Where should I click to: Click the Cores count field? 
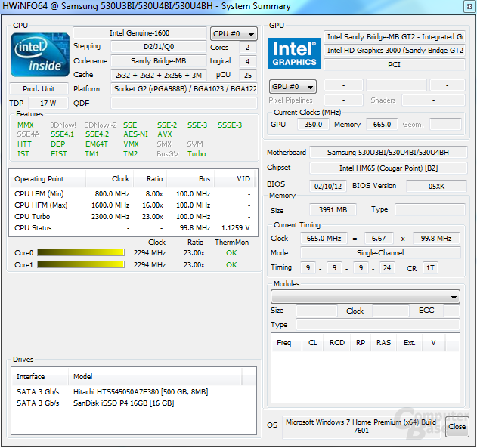tap(248, 47)
